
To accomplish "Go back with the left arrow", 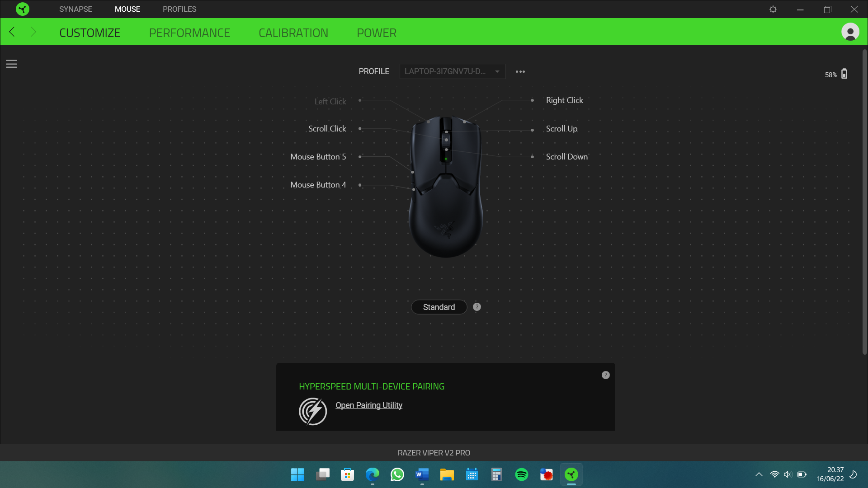I will pos(12,32).
